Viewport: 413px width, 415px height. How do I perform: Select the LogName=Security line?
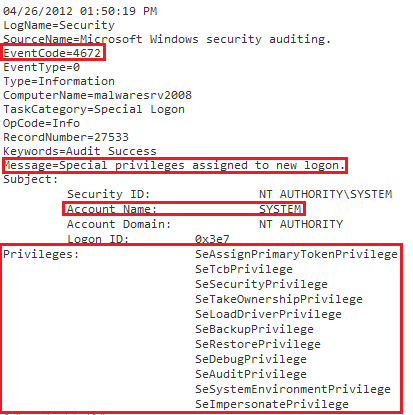[59, 25]
